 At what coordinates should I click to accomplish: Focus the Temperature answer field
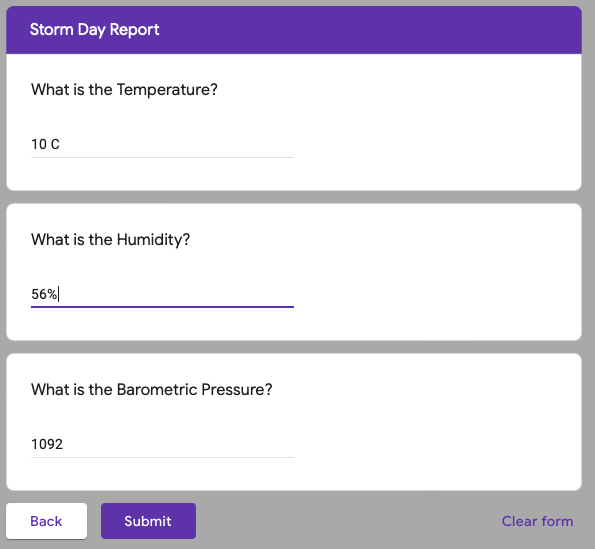click(x=162, y=144)
